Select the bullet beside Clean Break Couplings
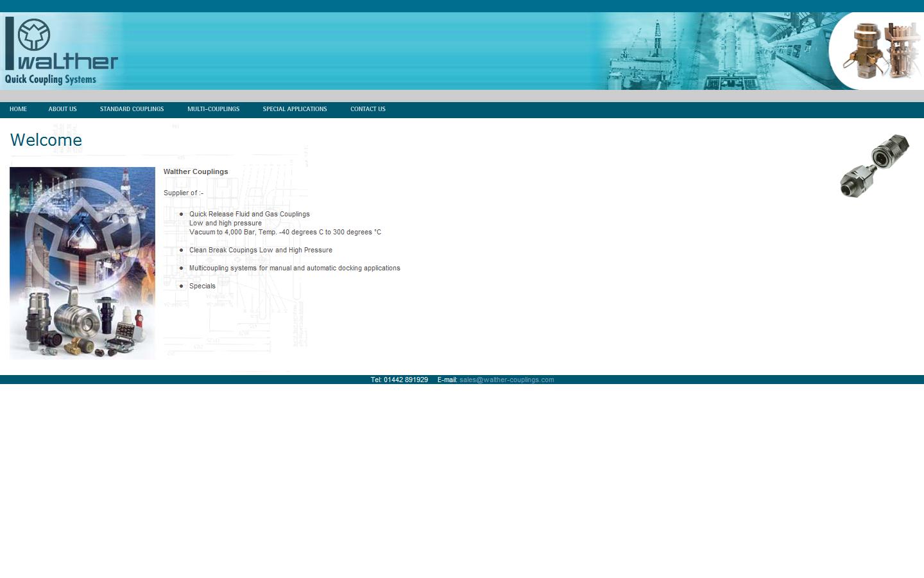This screenshot has width=924, height=578. (182, 250)
